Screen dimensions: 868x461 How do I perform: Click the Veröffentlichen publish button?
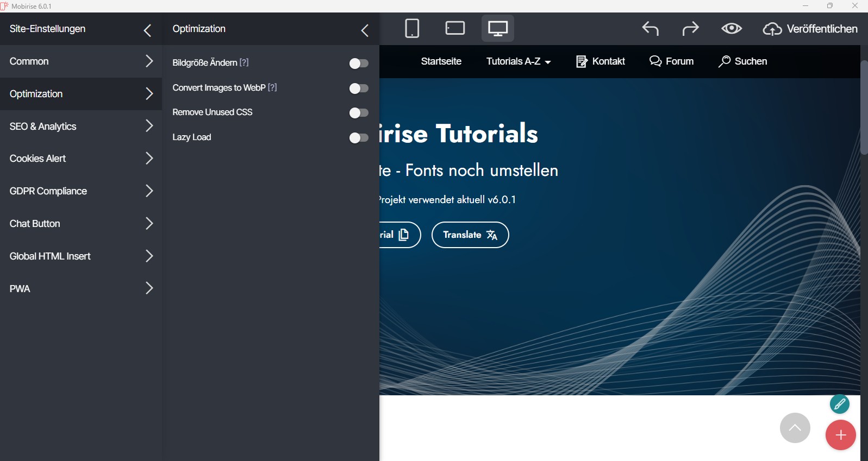(810, 29)
